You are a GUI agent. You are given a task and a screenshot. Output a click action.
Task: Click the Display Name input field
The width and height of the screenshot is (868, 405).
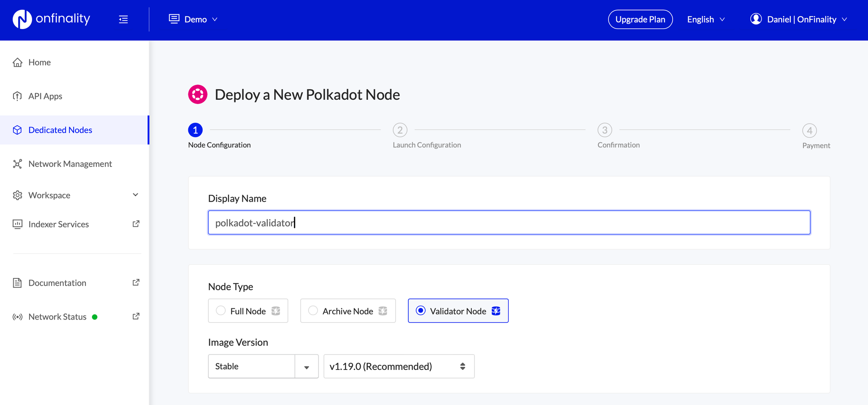(509, 222)
